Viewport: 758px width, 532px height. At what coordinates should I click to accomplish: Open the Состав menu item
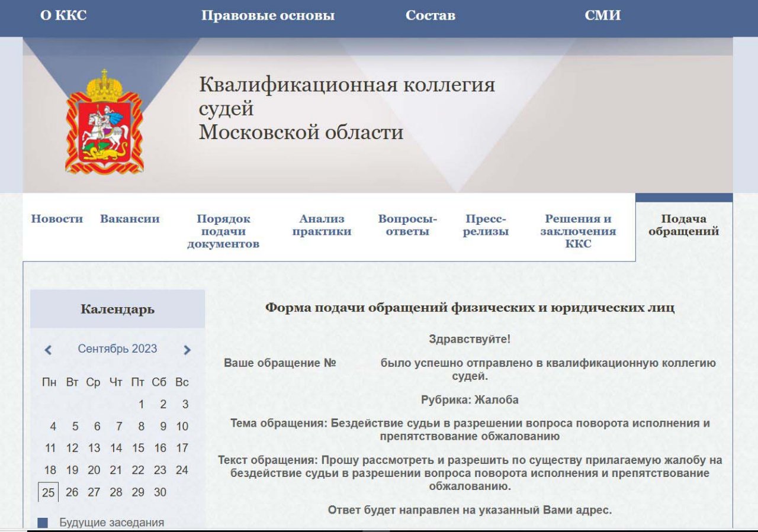430,16
